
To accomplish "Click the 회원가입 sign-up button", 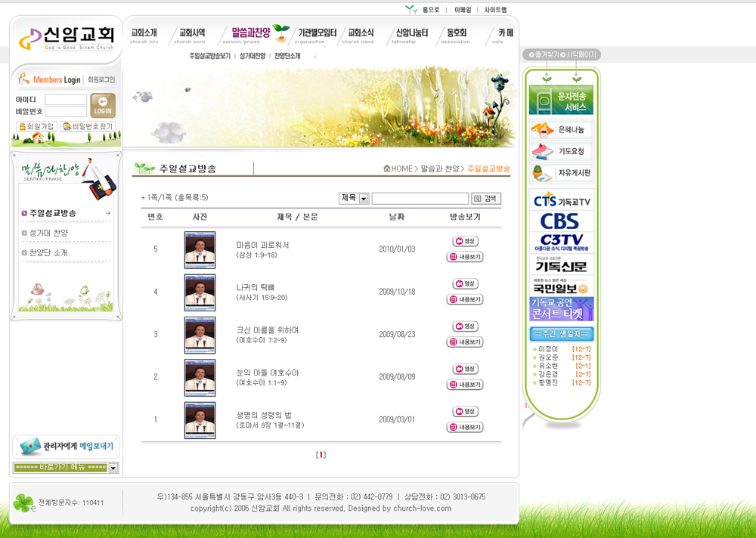I will pyautogui.click(x=37, y=127).
